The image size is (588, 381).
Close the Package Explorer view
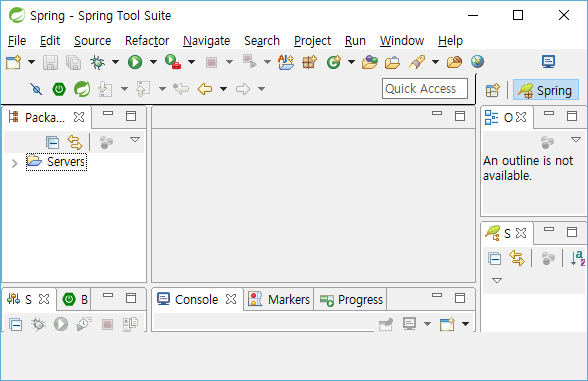pyautogui.click(x=79, y=117)
